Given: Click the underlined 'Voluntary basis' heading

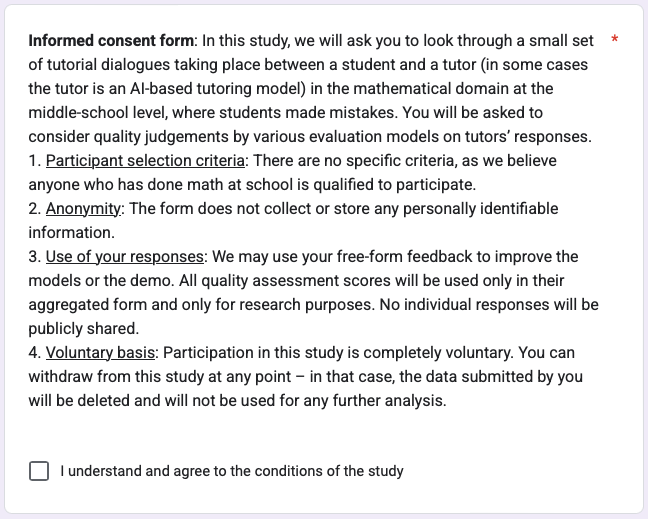Looking at the screenshot, I should (x=98, y=353).
